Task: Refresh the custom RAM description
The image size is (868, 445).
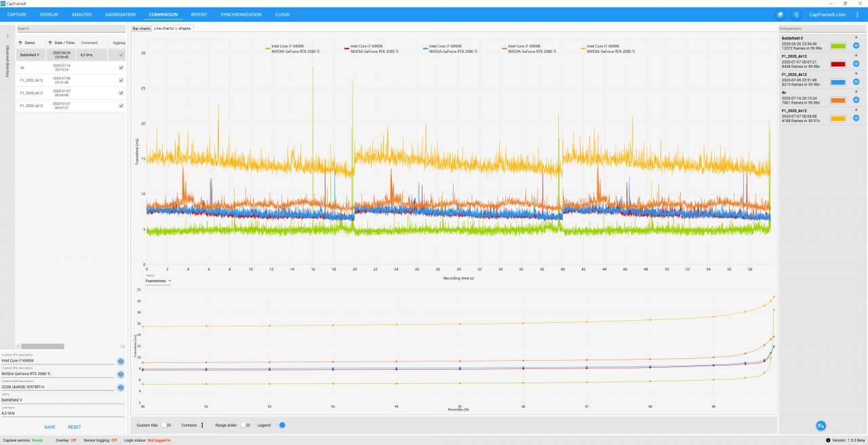Action: point(121,387)
